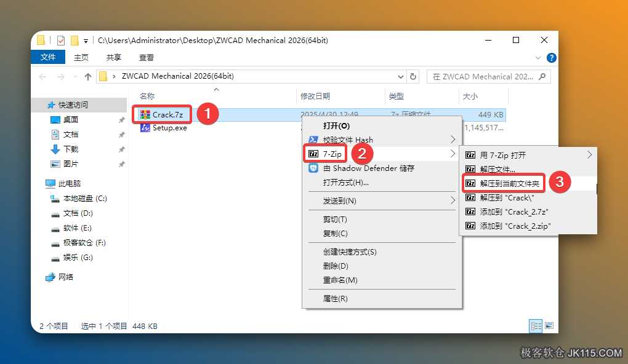Sort by 修改日期 column header

[x=315, y=97]
